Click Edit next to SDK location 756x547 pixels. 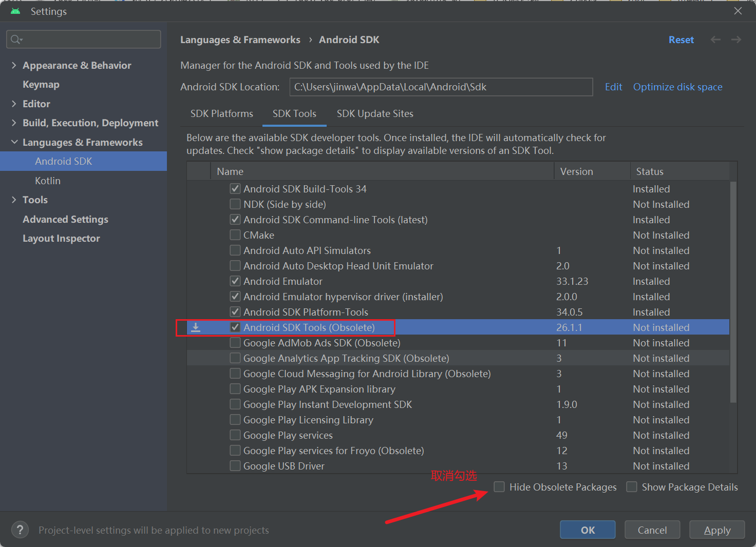coord(613,87)
